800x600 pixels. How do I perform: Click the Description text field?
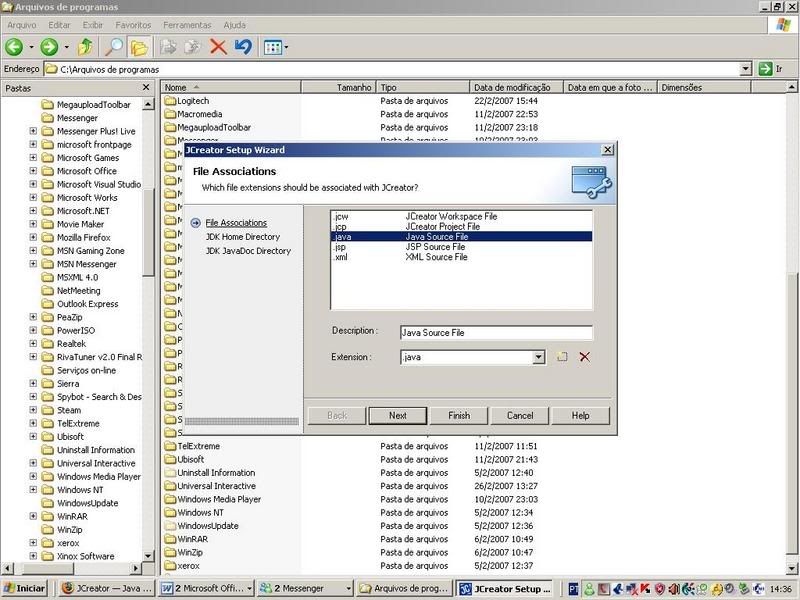click(495, 332)
